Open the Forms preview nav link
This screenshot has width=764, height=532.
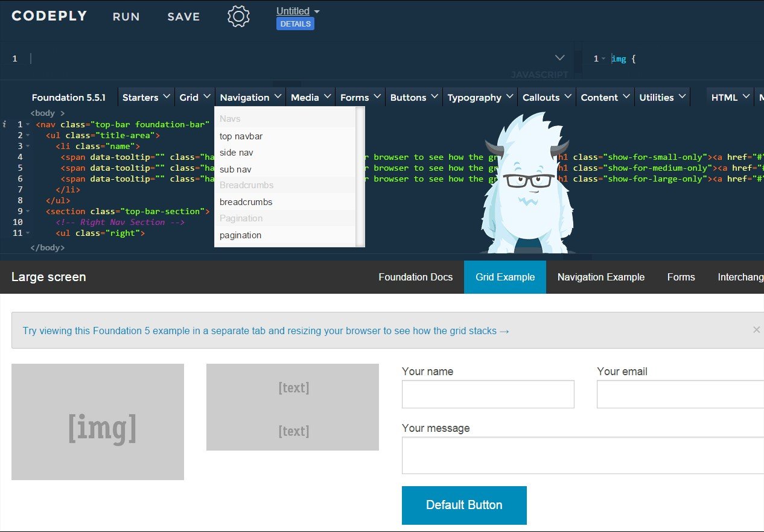click(681, 277)
